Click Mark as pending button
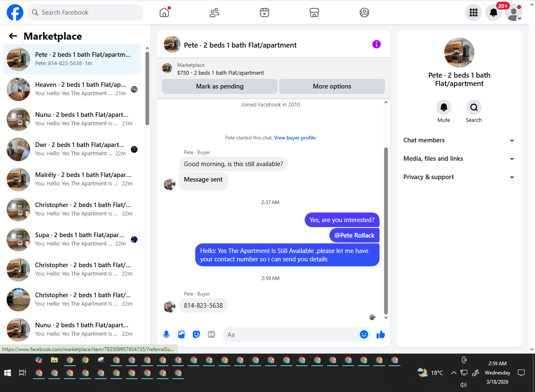This screenshot has height=392, width=535. (220, 86)
